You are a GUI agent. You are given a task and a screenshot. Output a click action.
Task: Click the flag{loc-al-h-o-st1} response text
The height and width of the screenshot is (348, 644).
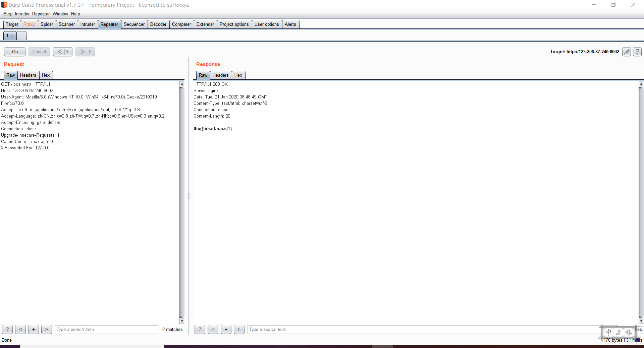(213, 129)
